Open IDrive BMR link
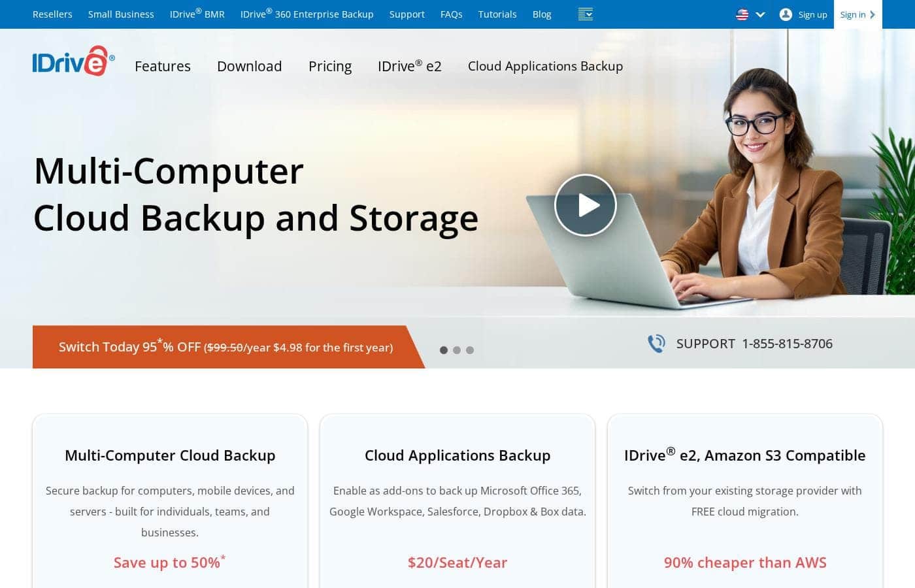The image size is (915, 588). point(197,14)
